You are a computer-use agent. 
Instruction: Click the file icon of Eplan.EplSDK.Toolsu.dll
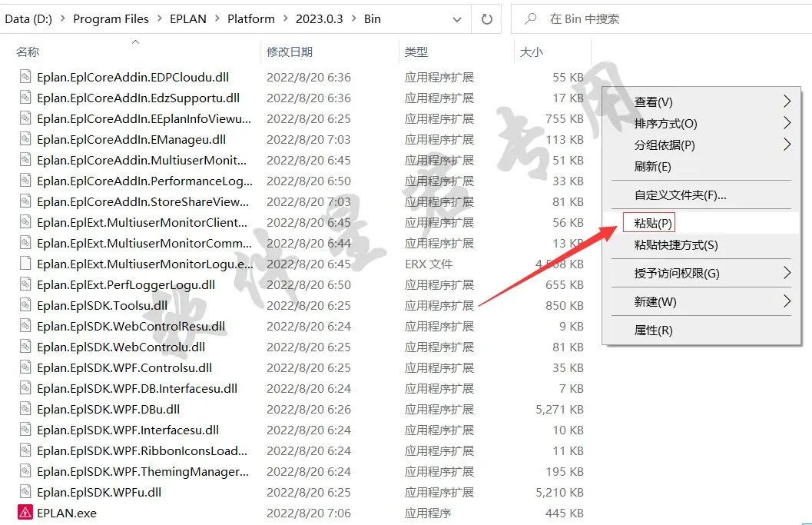(x=25, y=304)
